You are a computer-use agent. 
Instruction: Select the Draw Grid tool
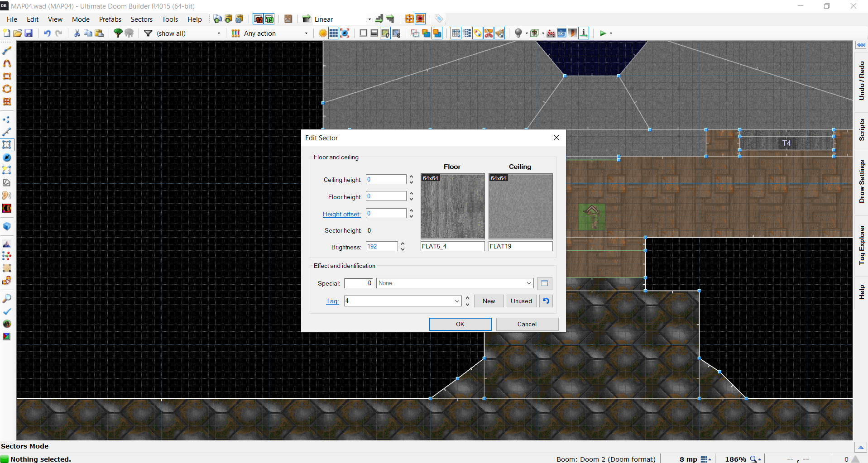[x=7, y=101]
